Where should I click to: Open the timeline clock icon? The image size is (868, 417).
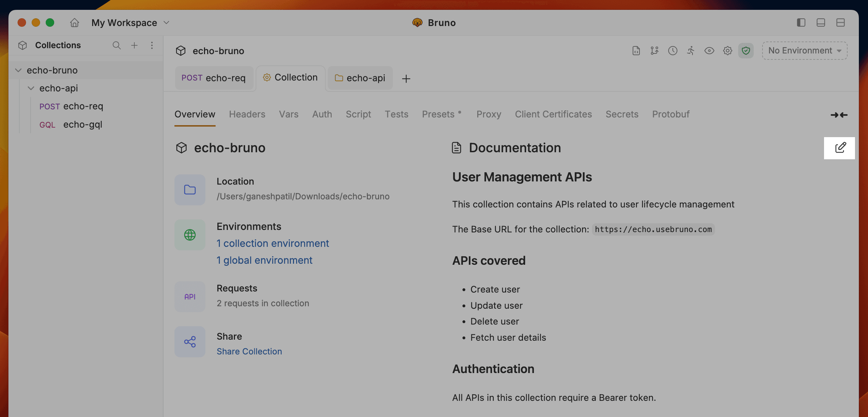pos(672,51)
